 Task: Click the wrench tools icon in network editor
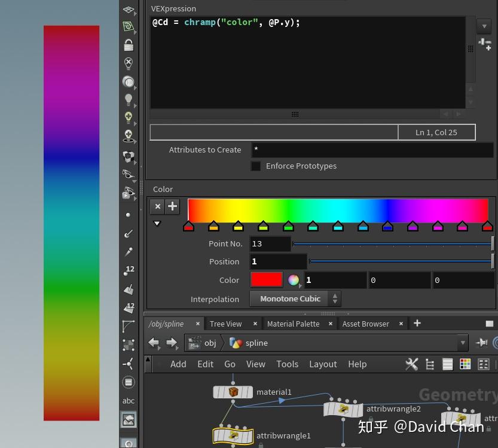pyautogui.click(x=411, y=364)
